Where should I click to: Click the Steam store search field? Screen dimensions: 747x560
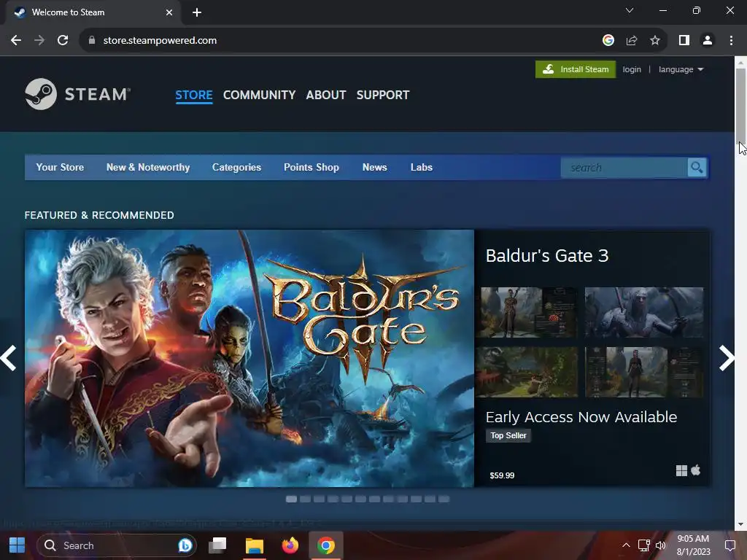click(624, 168)
